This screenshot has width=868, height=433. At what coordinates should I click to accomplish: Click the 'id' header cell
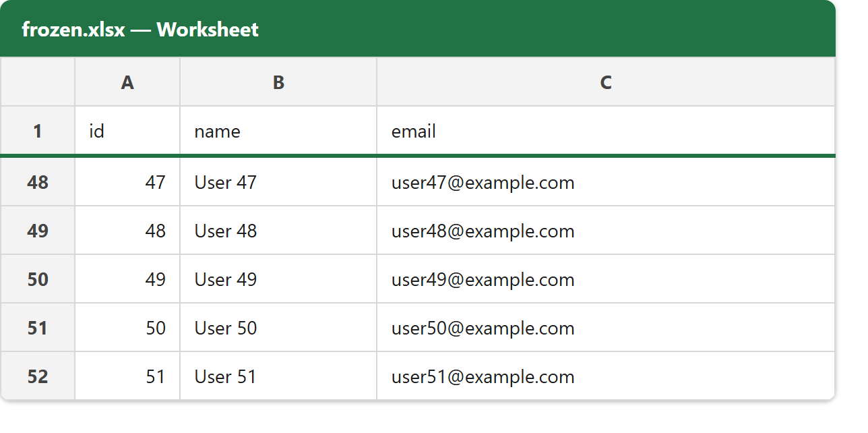pyautogui.click(x=127, y=130)
